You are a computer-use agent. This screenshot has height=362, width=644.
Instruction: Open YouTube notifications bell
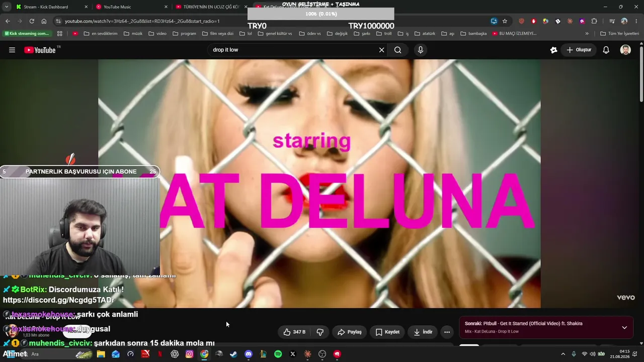606,50
